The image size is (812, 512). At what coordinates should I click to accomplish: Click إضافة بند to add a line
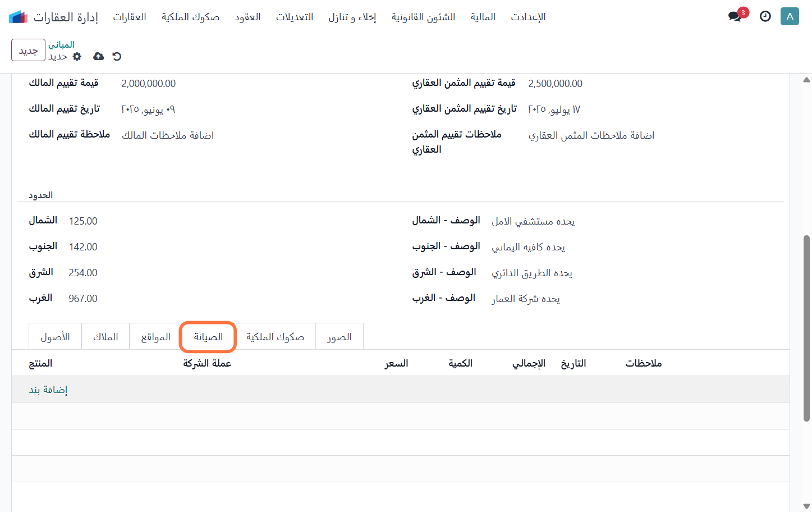click(x=48, y=390)
